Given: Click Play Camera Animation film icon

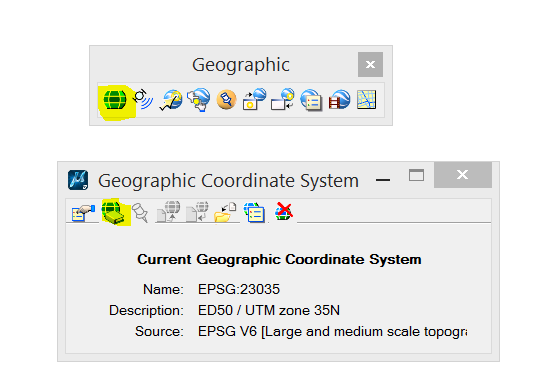Looking at the screenshot, I should click(339, 100).
